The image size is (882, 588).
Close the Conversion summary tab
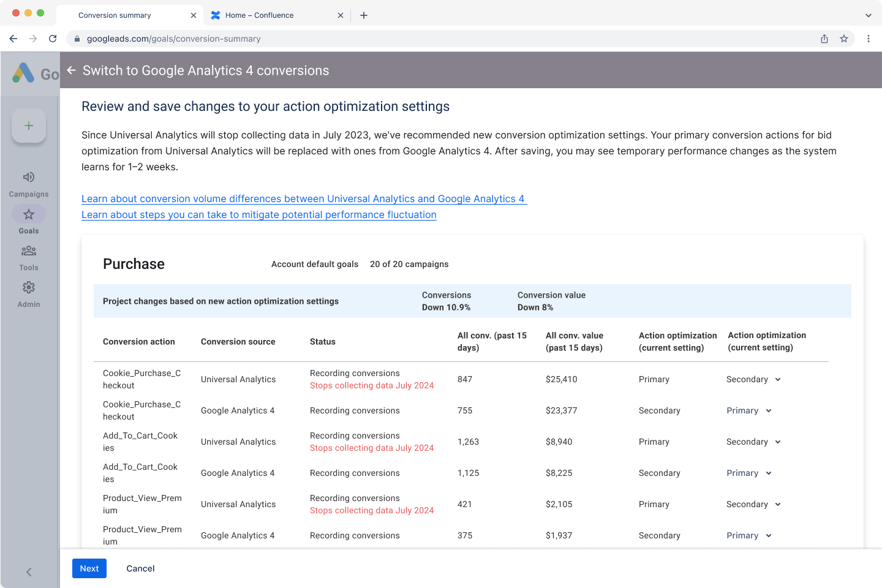coord(194,15)
